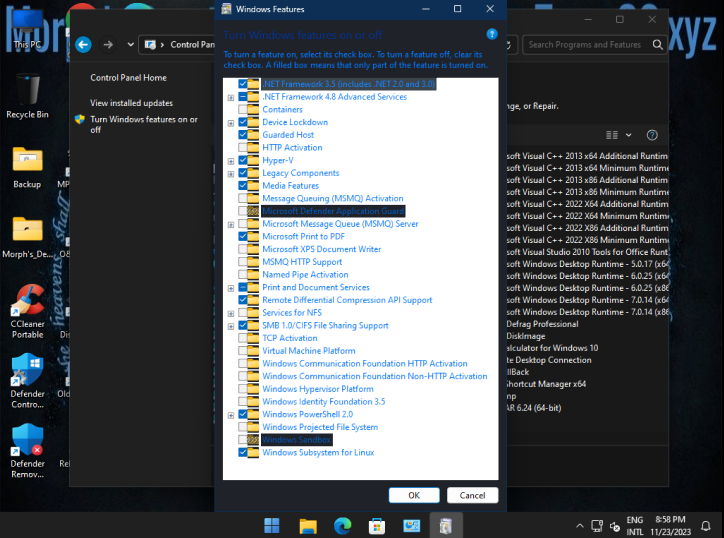Click the Forward arrow in Control Panel window

tap(108, 45)
